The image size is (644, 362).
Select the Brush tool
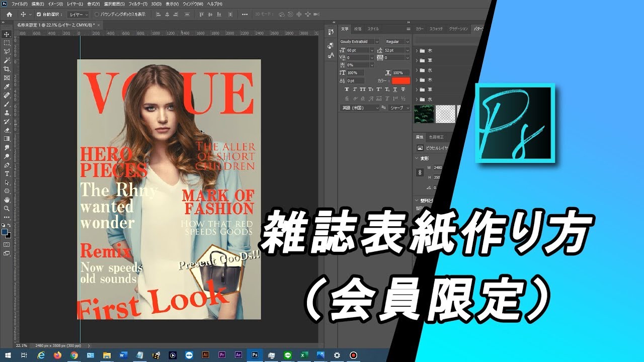[7, 104]
